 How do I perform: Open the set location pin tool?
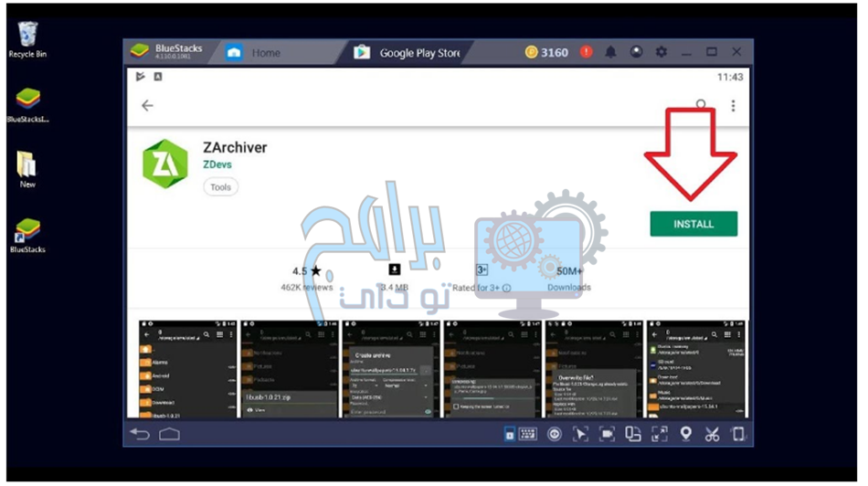[x=685, y=435]
